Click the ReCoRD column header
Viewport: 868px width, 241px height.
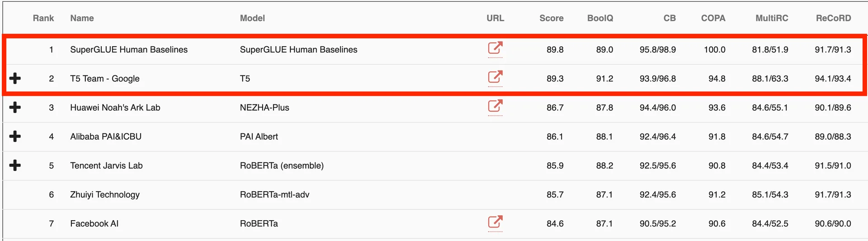[x=833, y=18]
